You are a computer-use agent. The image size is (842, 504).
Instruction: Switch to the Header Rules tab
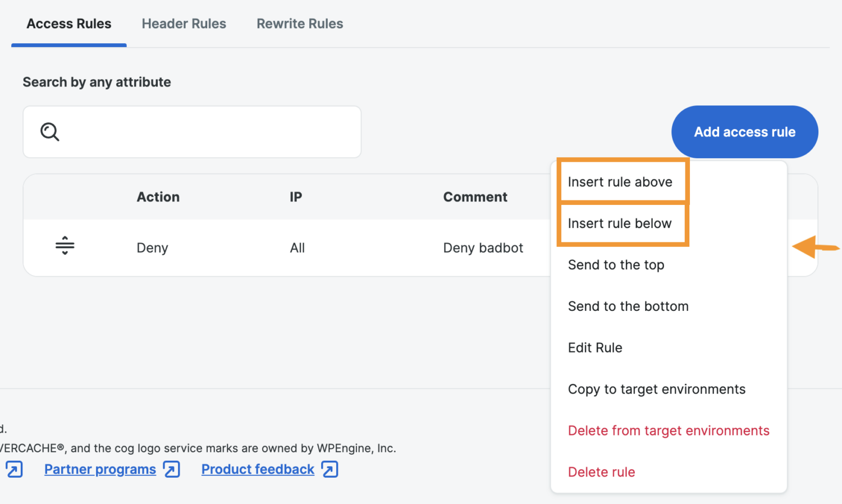(184, 24)
